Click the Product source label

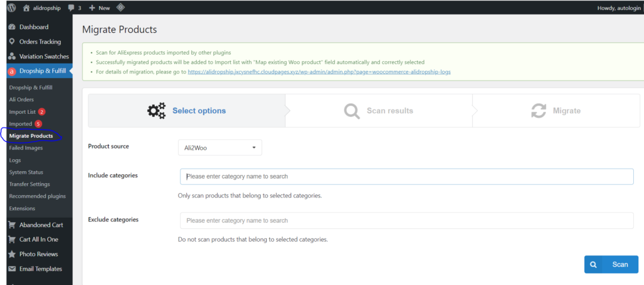coord(108,146)
